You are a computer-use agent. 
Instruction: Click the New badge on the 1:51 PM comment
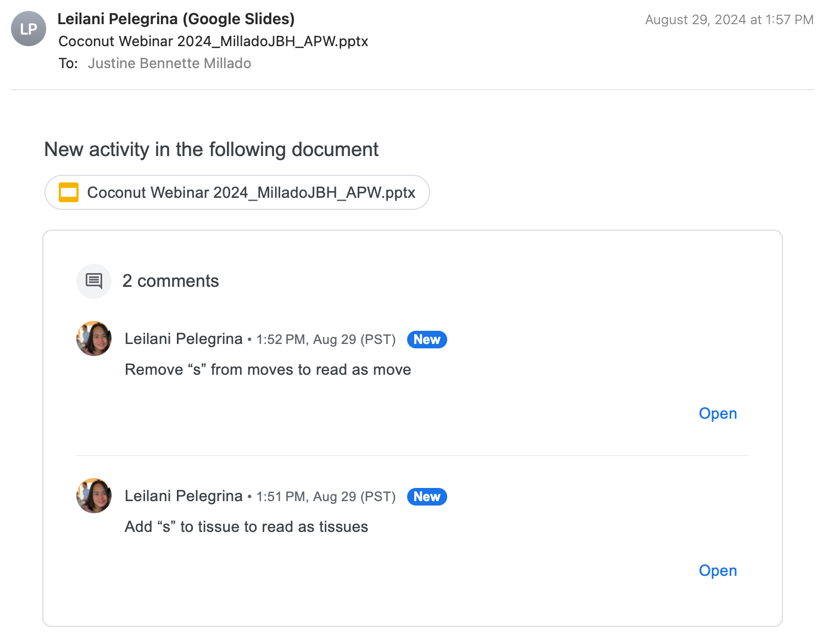pos(427,497)
